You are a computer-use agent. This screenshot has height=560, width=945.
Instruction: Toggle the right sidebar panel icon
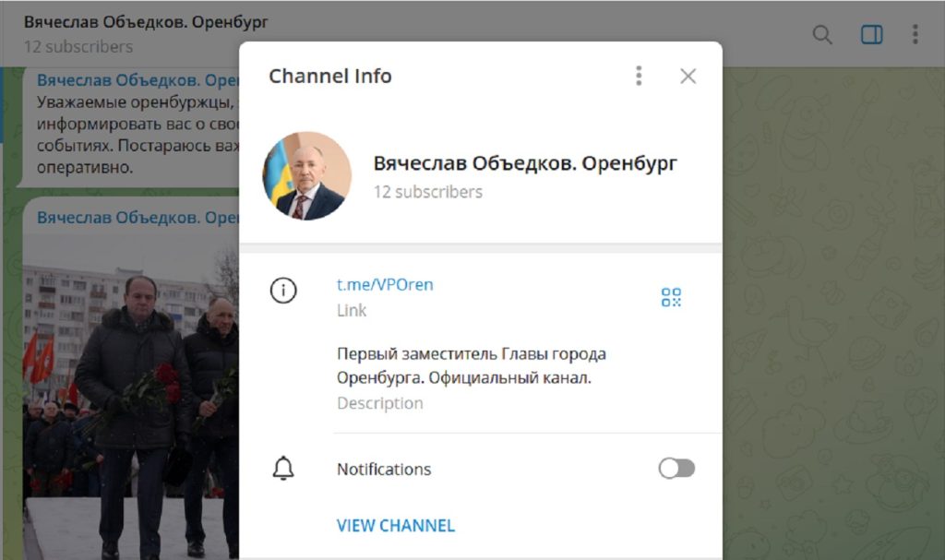tap(871, 35)
